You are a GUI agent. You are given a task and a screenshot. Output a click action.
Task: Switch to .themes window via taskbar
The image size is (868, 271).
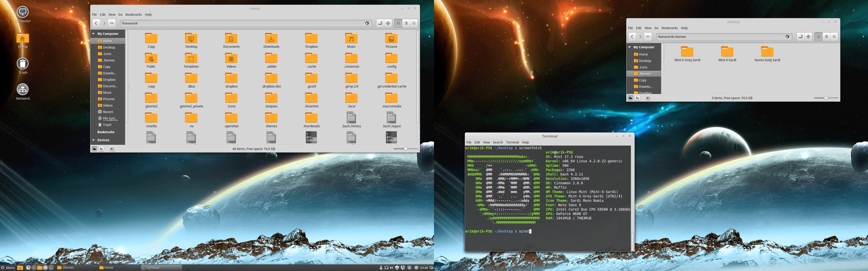[x=77, y=268]
